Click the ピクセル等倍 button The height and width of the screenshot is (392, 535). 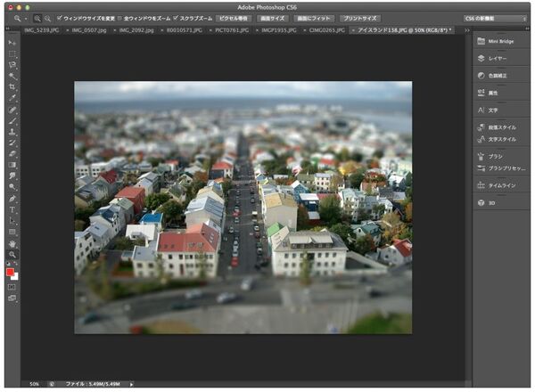point(234,19)
